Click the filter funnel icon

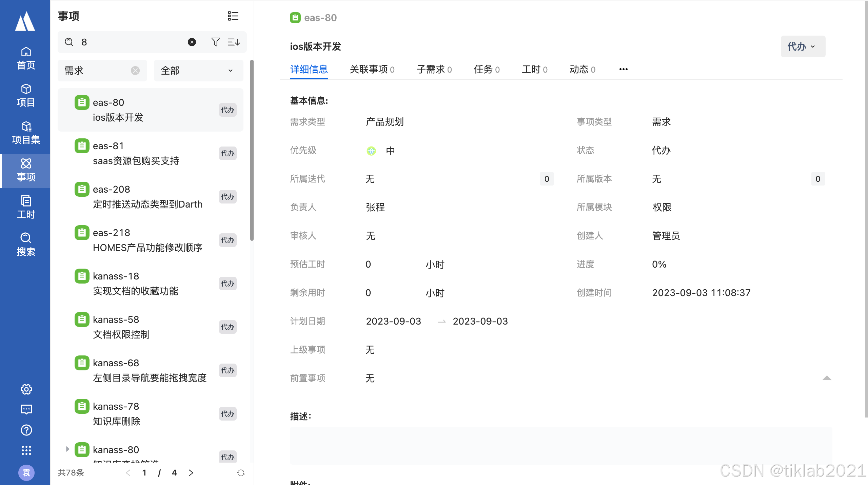point(215,42)
